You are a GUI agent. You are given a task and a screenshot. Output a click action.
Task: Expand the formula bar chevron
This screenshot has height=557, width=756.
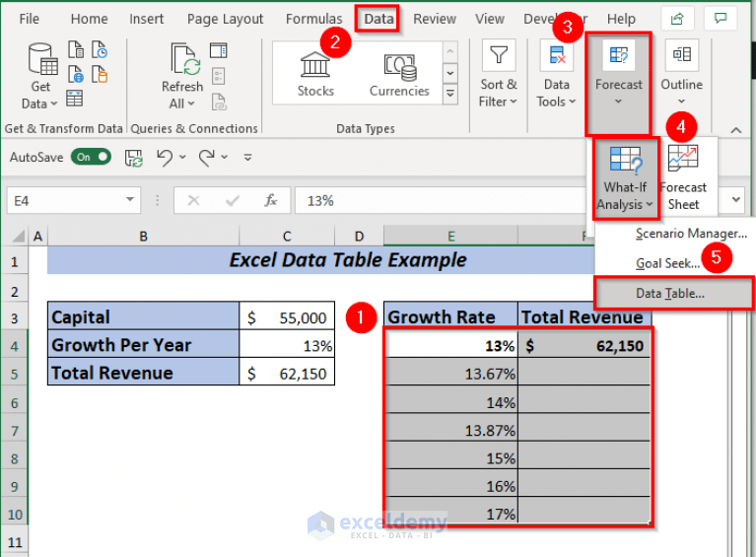point(735,200)
